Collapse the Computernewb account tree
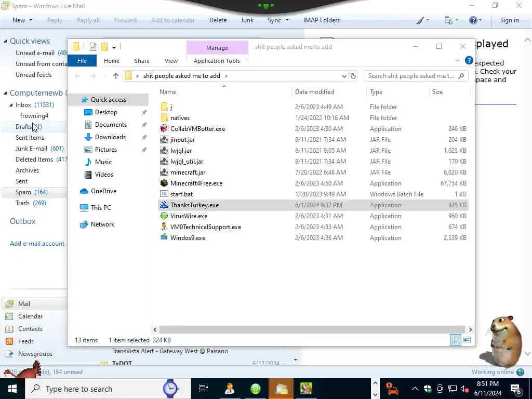This screenshot has height=399, width=532. [5, 93]
